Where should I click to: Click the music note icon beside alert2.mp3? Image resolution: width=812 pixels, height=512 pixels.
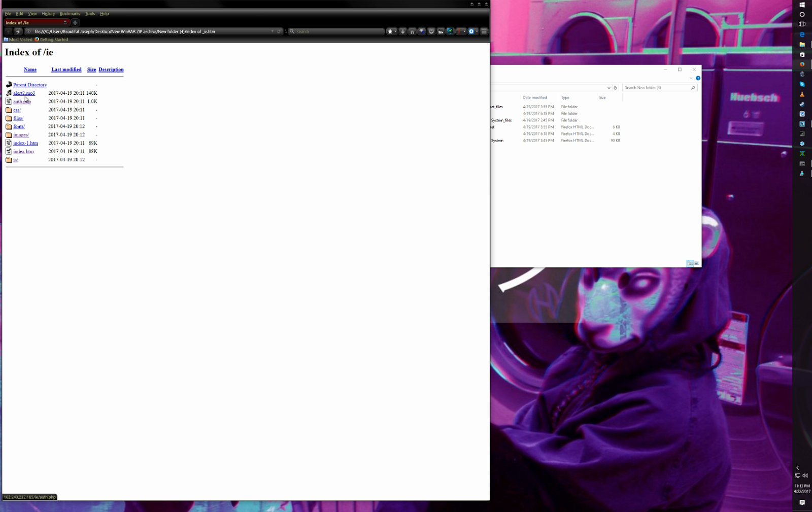coord(9,93)
